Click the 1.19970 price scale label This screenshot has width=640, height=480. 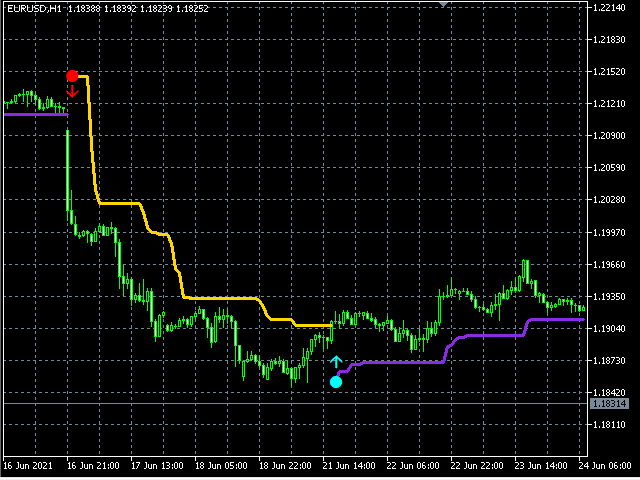[609, 232]
